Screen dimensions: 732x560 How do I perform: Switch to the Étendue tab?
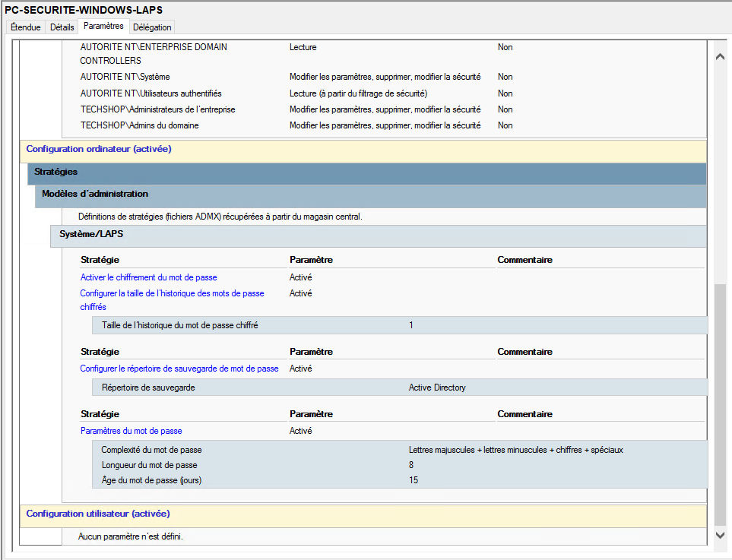(26, 27)
